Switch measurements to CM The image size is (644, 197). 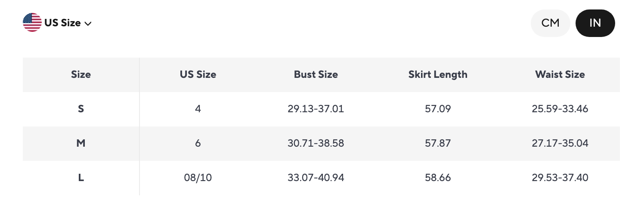click(551, 23)
